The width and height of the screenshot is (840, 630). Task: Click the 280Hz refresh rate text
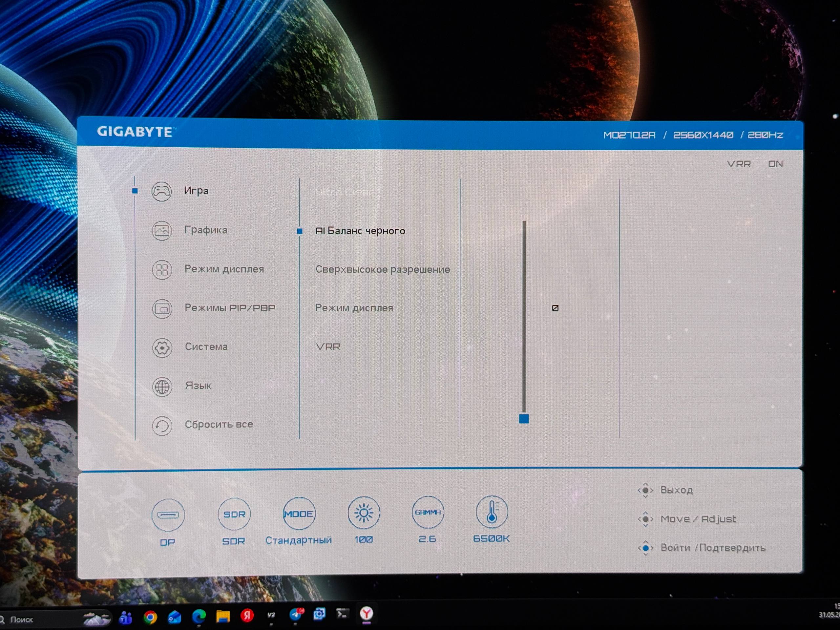pos(765,135)
